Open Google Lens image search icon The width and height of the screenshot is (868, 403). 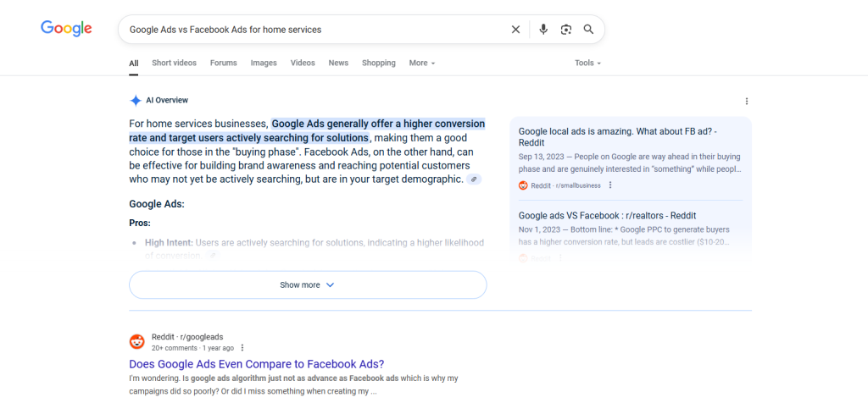(565, 30)
